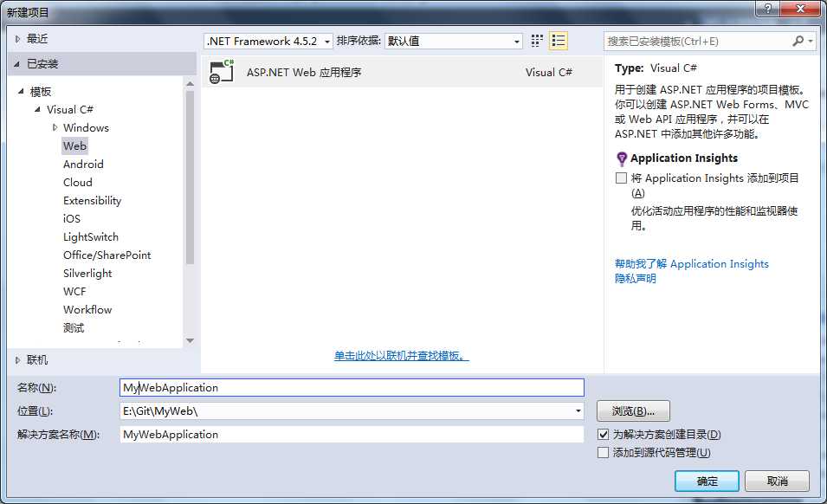Open search options dropdown arrow

pos(811,41)
